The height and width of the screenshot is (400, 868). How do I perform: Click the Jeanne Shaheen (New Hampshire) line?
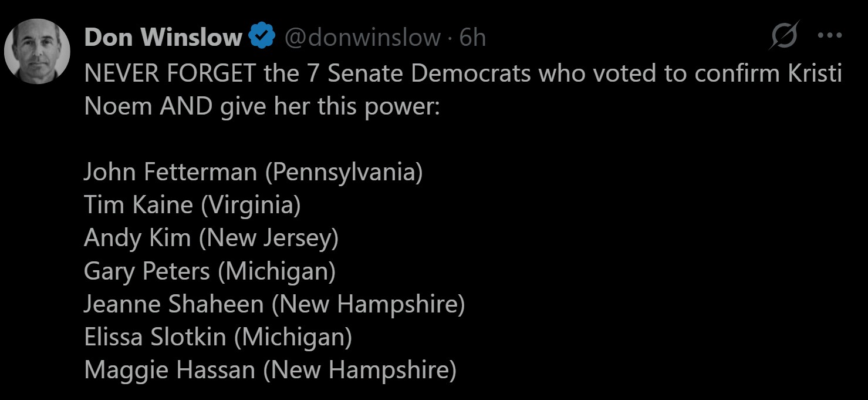point(274,304)
